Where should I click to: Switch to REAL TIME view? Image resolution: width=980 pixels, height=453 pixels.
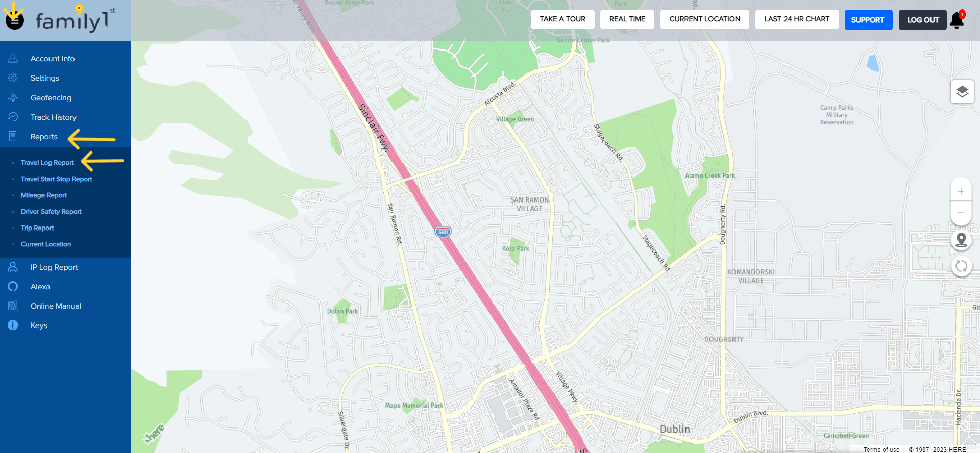627,19
